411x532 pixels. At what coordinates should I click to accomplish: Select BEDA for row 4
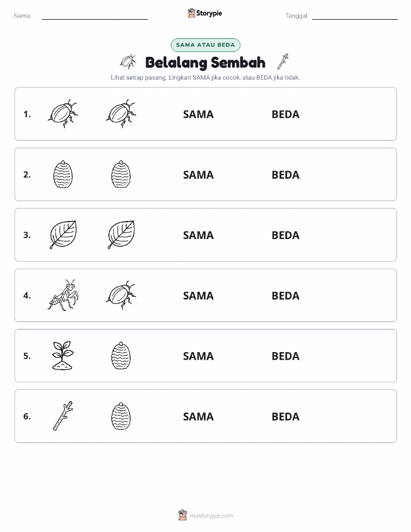pos(286,295)
